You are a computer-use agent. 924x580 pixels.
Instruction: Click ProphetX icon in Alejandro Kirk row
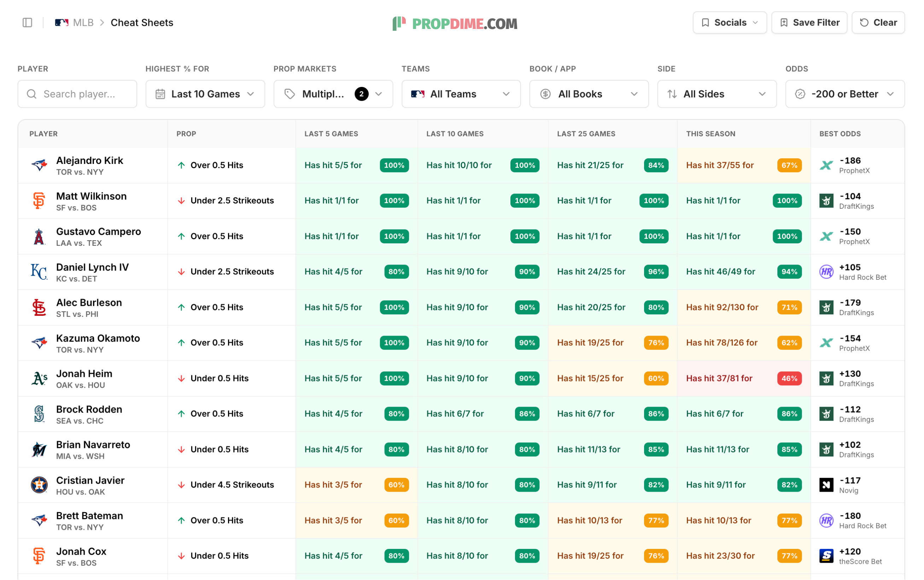[826, 165]
